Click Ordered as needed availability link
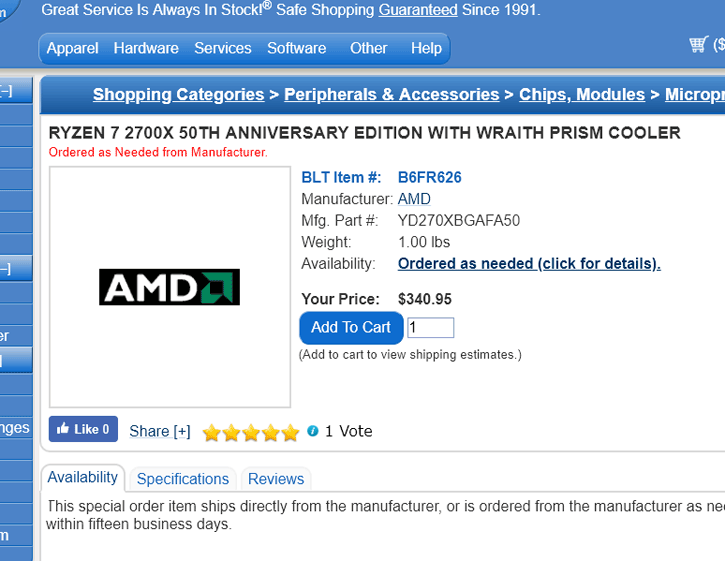725x561 pixels. (529, 264)
